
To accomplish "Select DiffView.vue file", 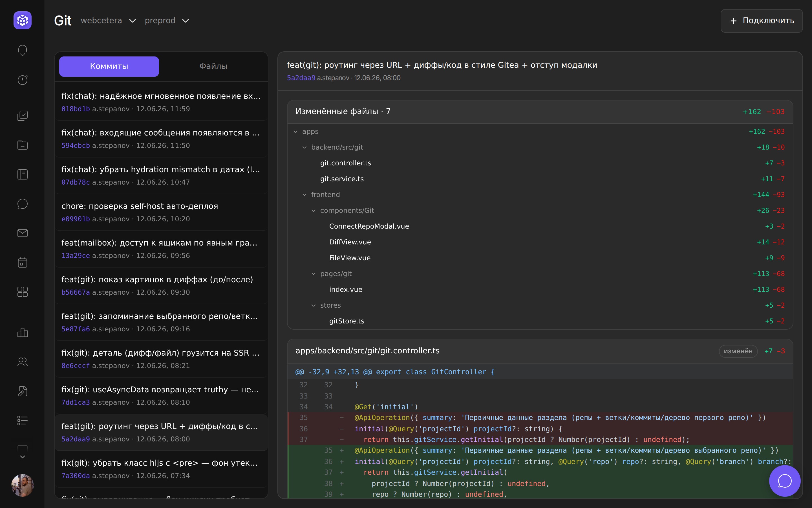I will click(x=540, y=242).
